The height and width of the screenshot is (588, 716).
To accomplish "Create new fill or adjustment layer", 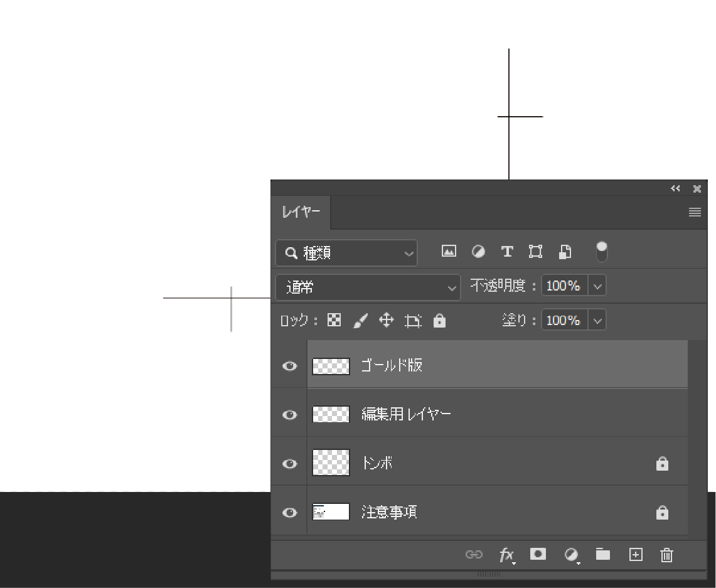I will point(571,555).
